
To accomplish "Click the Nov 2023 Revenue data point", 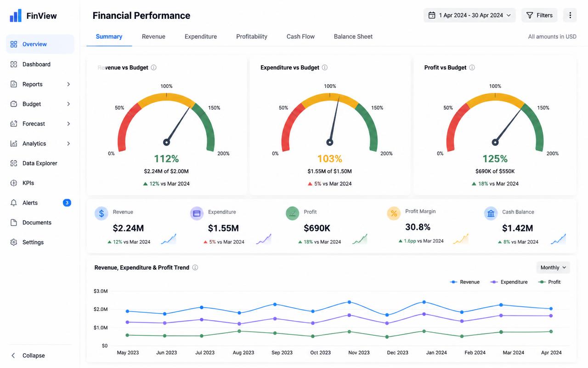I will coord(349,302).
